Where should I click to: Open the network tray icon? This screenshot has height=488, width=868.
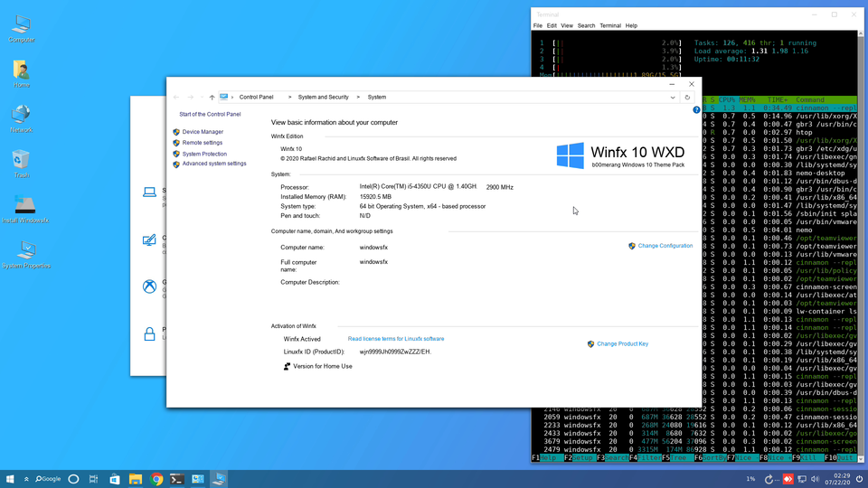(802, 479)
